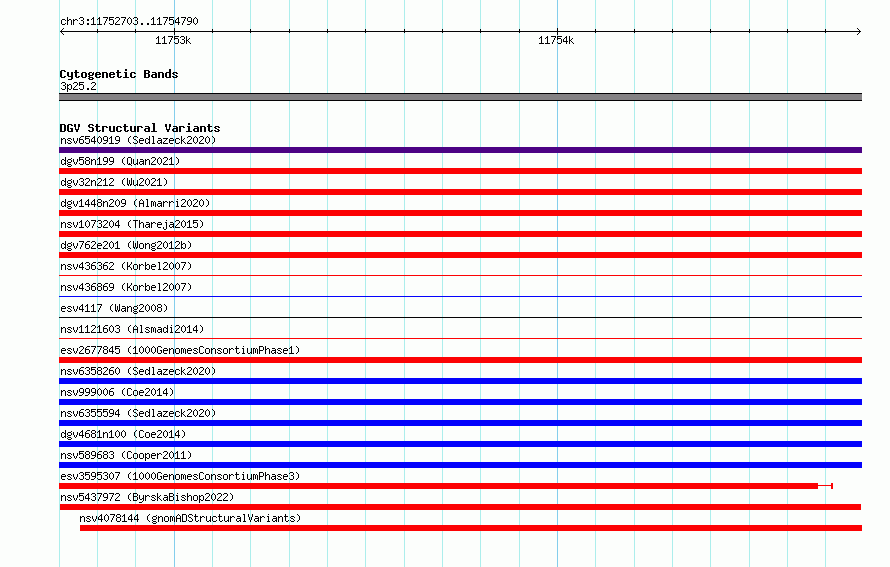
Task: Click esv2677845 (1000GenomesConsortiumPhase1) label
Action: (x=180, y=350)
